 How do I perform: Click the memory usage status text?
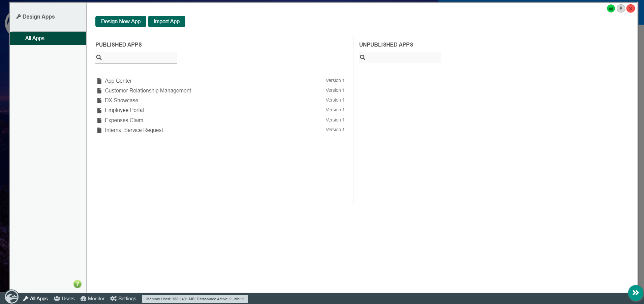coord(195,299)
